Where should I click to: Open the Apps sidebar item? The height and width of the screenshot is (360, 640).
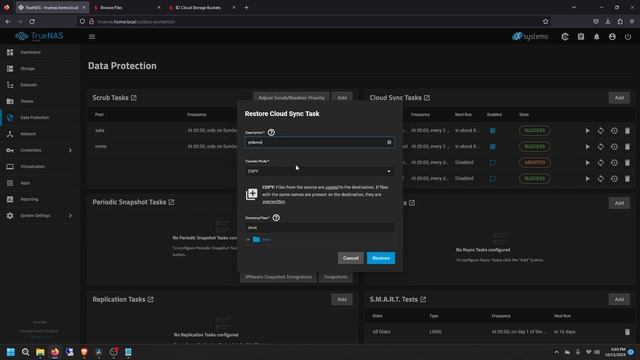coord(25,183)
